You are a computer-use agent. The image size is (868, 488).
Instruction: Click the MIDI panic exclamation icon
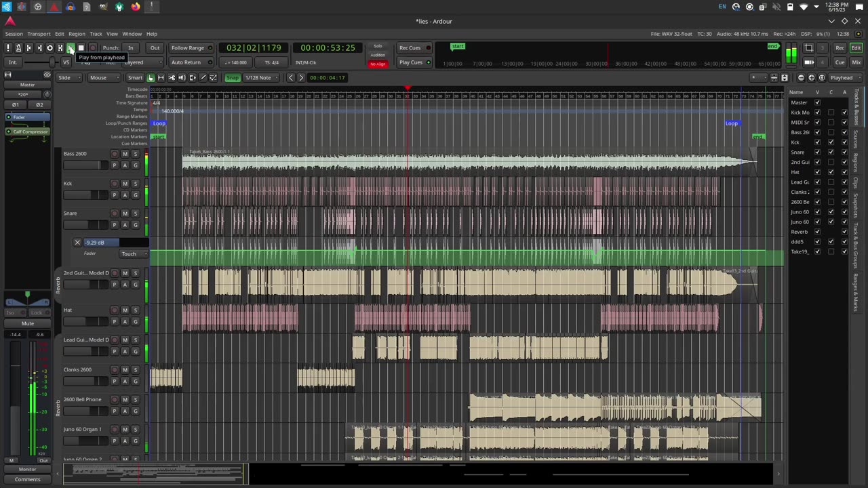pos(8,48)
